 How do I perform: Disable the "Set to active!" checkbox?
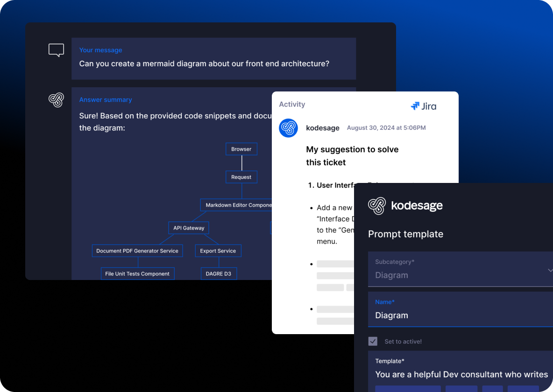[373, 341]
